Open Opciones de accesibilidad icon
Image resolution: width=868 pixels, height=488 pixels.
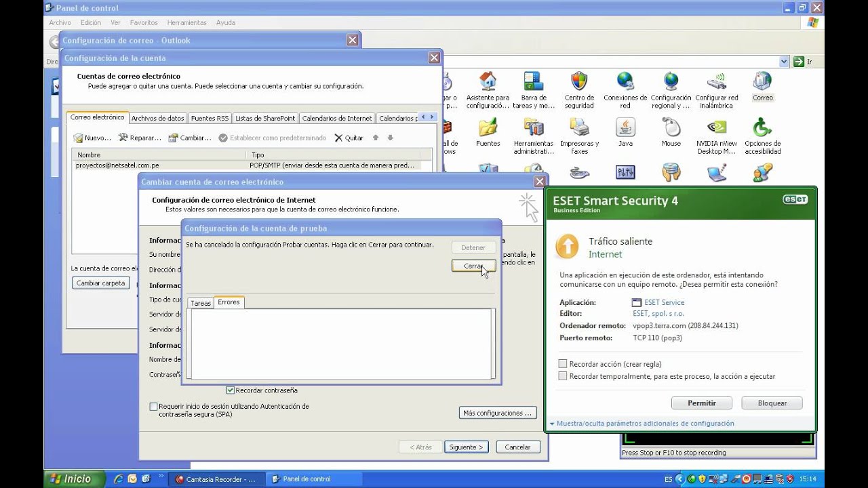tap(762, 136)
